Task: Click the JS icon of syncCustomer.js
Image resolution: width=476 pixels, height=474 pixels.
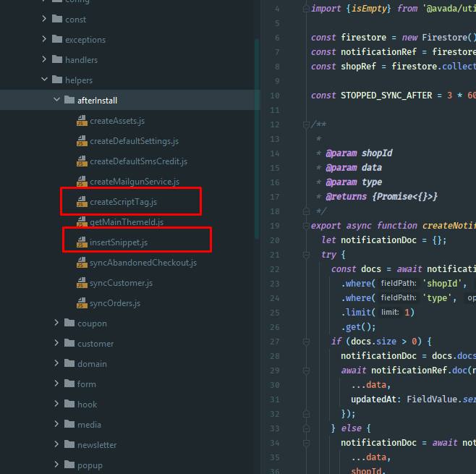Action: coord(82,283)
